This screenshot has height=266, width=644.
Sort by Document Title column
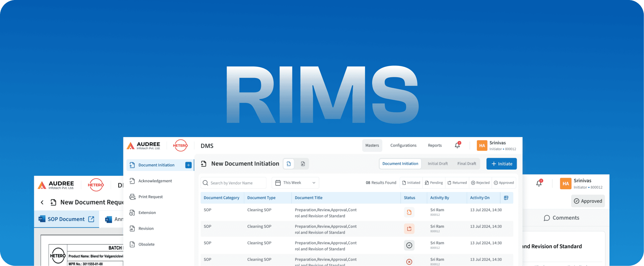pos(309,198)
